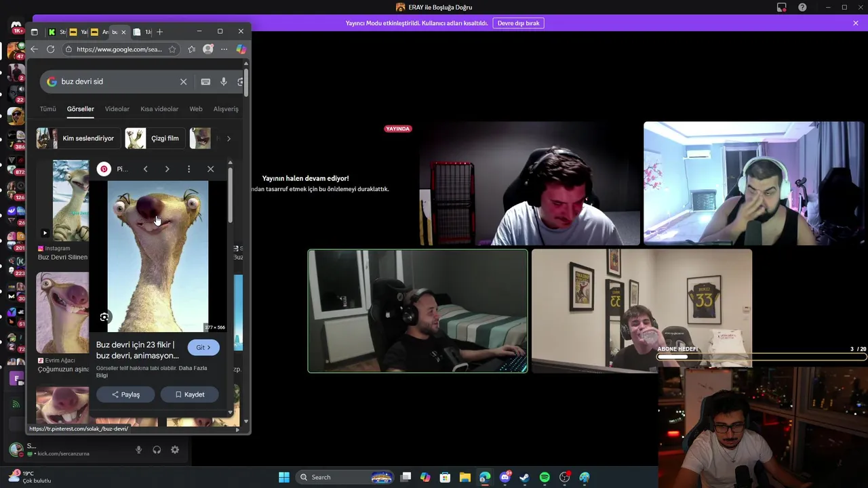Open Edge settings and more menu
The image size is (868, 488).
224,49
